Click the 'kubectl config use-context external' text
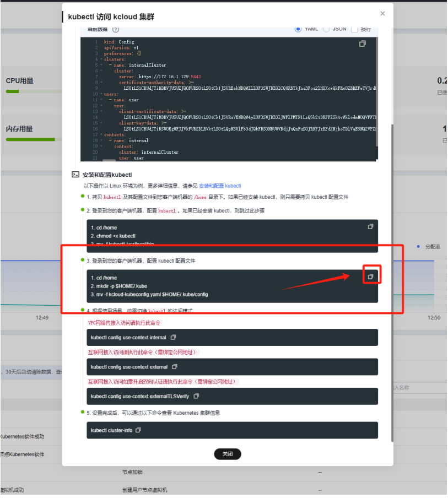Viewport: 448px width, 498px height. (129, 367)
